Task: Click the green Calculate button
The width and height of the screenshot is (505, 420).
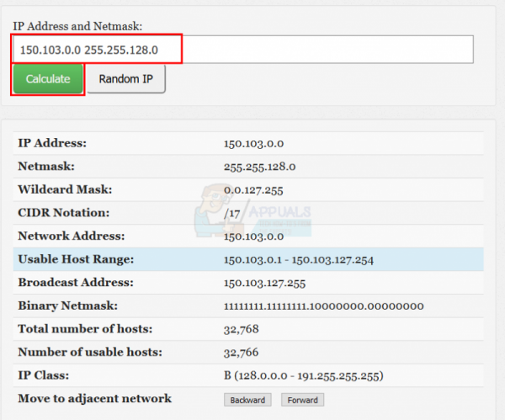Action: tap(48, 79)
